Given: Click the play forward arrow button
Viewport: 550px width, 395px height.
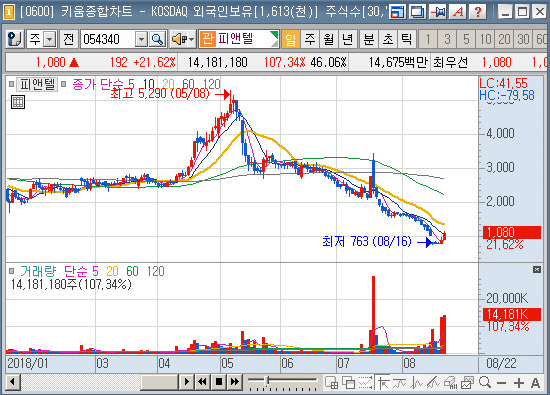Looking at the screenshot, I should 187,381.
